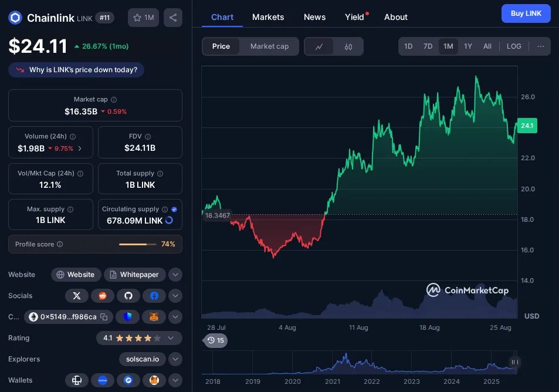Click the Vol/Mkt Cap (24h) info icon
The image size is (559, 392).
tap(80, 174)
